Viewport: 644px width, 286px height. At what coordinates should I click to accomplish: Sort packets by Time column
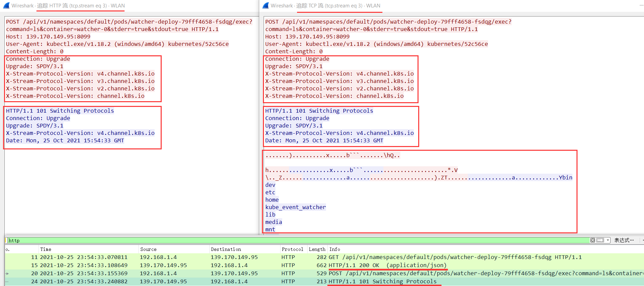[89, 249]
